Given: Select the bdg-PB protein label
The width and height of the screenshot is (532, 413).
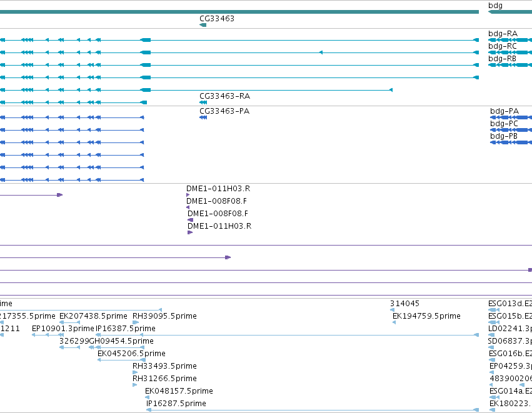Looking at the screenshot, I should coord(504,136).
